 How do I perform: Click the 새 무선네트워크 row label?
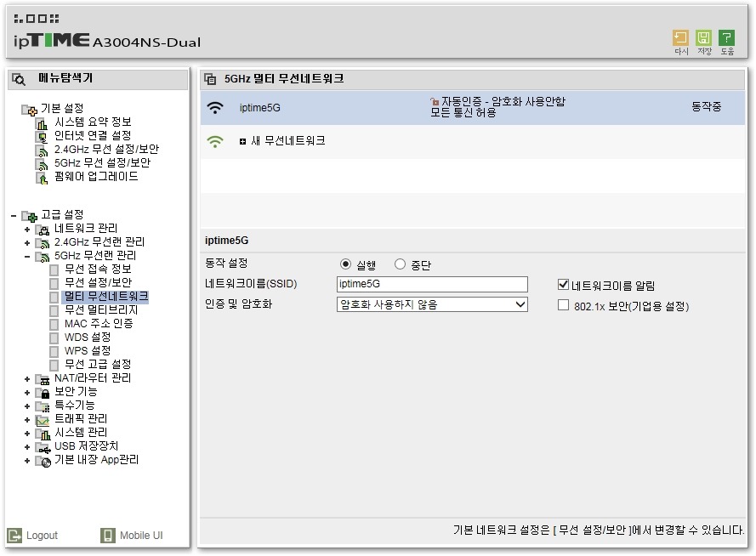point(287,141)
